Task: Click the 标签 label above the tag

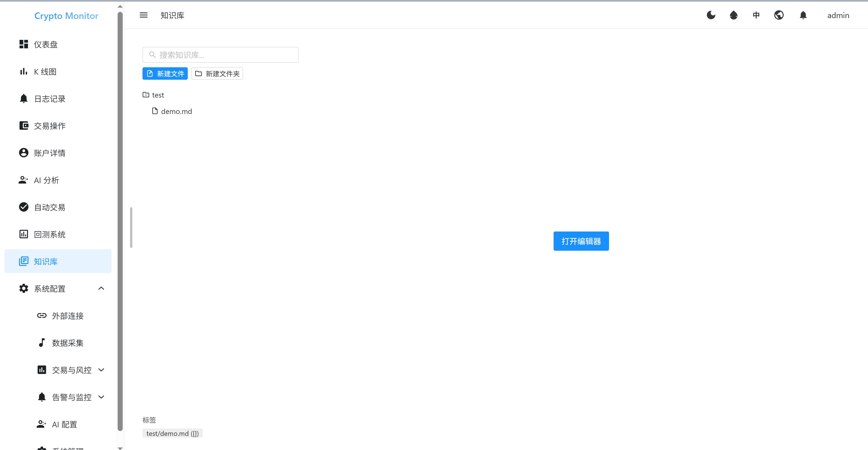Action: (x=149, y=420)
